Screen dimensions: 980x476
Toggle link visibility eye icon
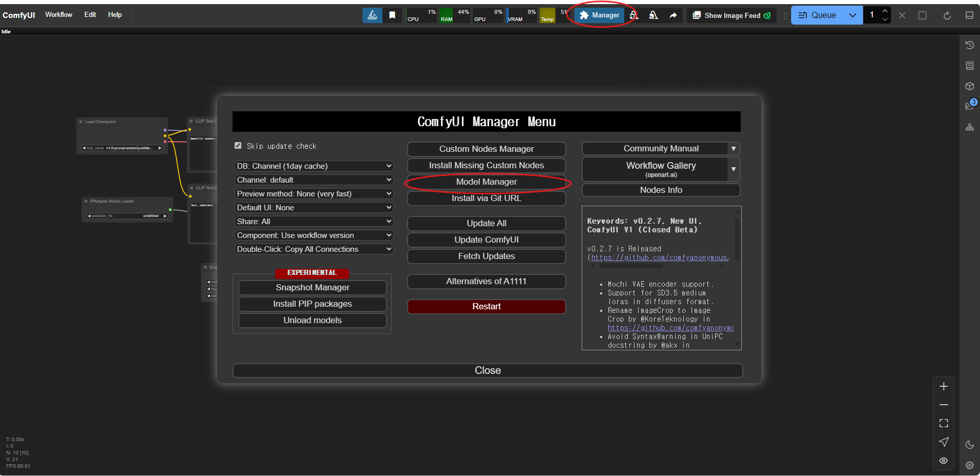(944, 461)
